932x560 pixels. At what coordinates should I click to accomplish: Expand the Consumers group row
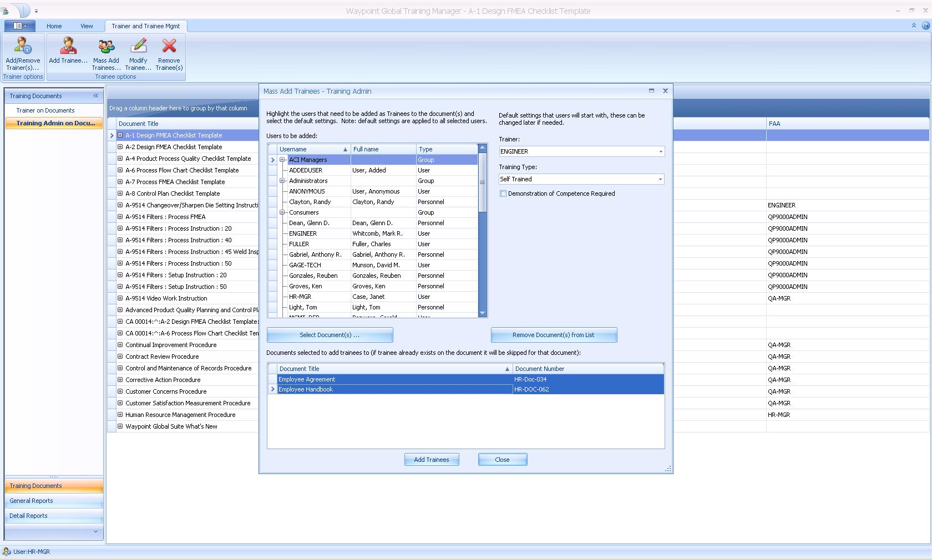(282, 212)
